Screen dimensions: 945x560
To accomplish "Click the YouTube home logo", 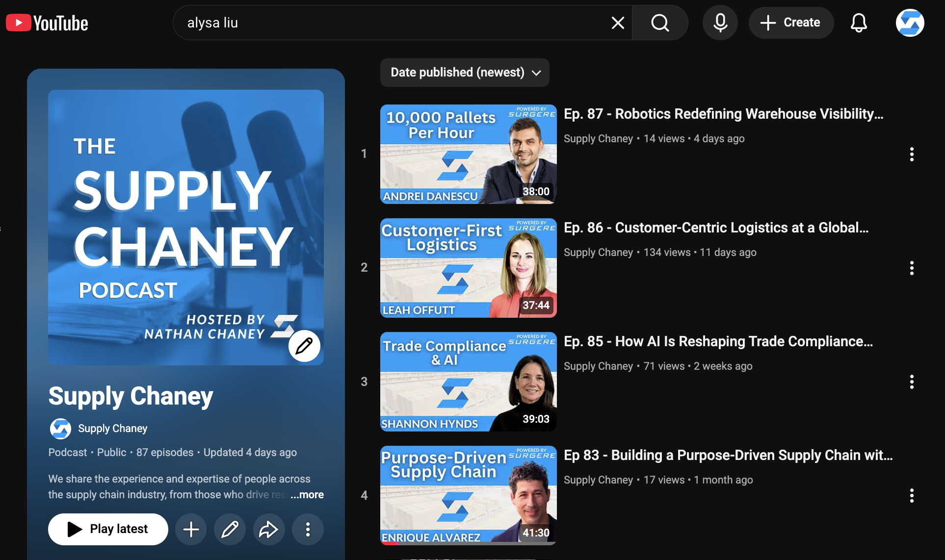I will click(47, 23).
